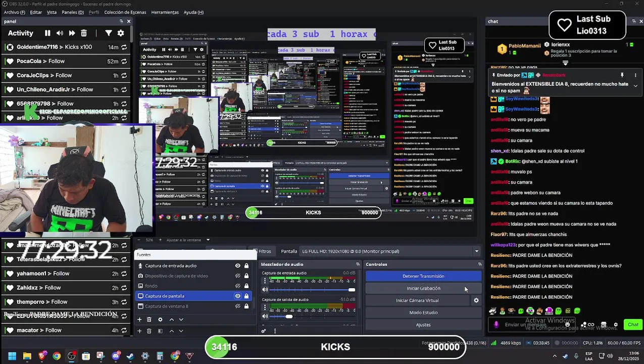Viewport: 644px width, 364px height.
Task: Show the Dispositivo de captura de video source
Action: point(237,276)
